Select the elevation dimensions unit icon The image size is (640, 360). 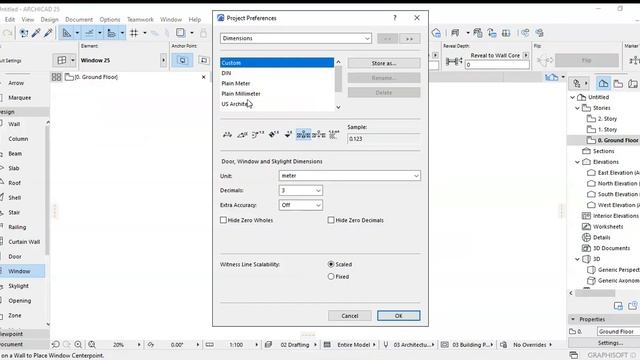click(288, 134)
